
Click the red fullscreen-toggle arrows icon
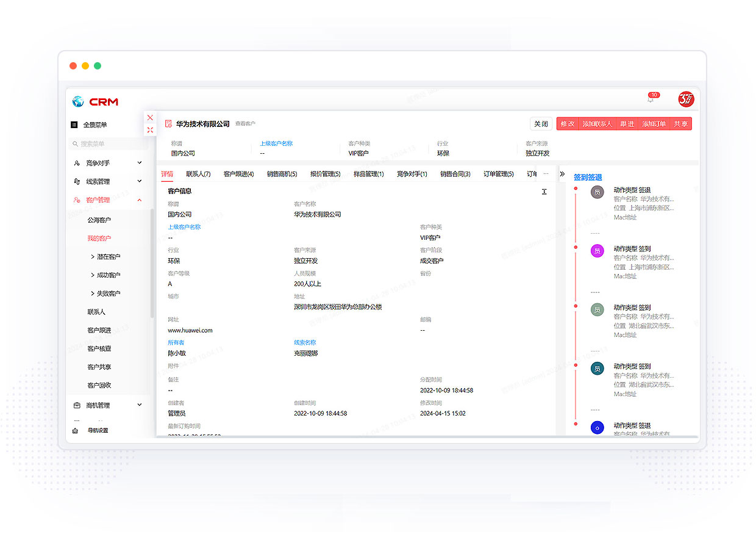point(150,130)
